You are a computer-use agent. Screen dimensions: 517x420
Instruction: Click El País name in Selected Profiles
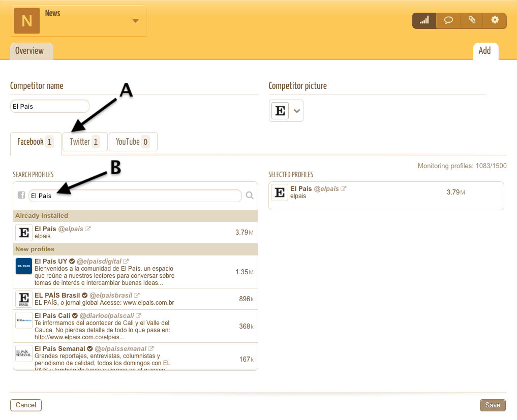(301, 189)
